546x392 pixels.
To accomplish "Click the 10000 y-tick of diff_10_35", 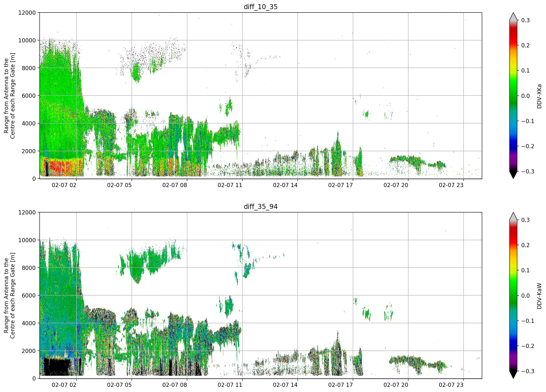I will (x=27, y=40).
